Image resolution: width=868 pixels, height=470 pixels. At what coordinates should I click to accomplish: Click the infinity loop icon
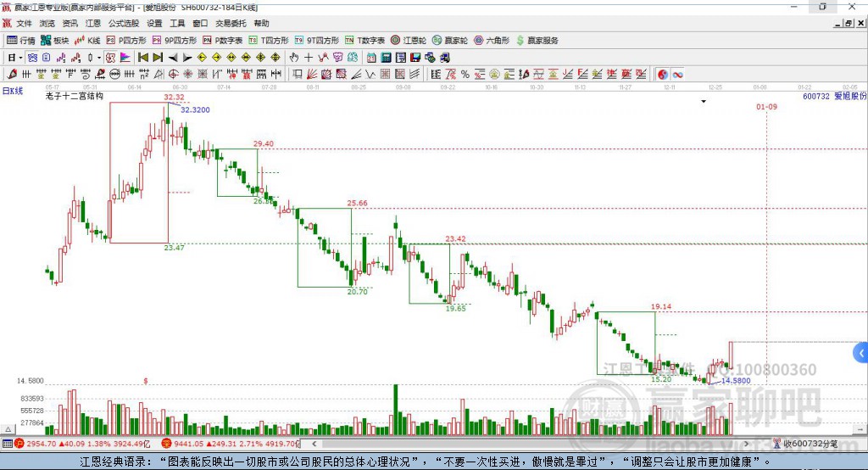tap(677, 75)
